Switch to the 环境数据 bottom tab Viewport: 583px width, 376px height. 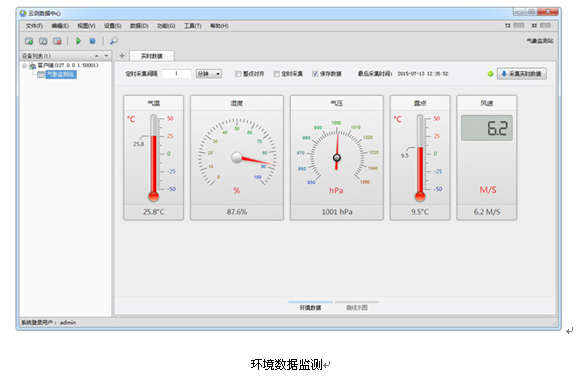click(x=310, y=307)
